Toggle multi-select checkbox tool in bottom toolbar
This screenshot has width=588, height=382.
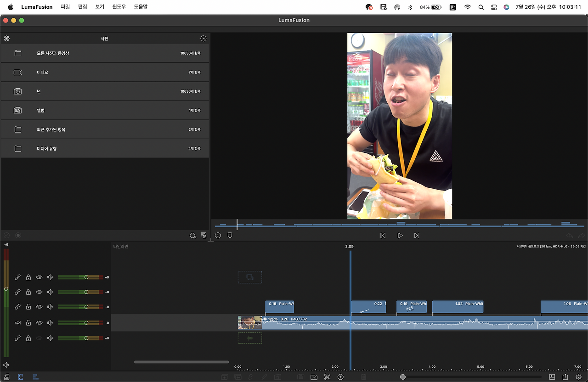[314, 377]
